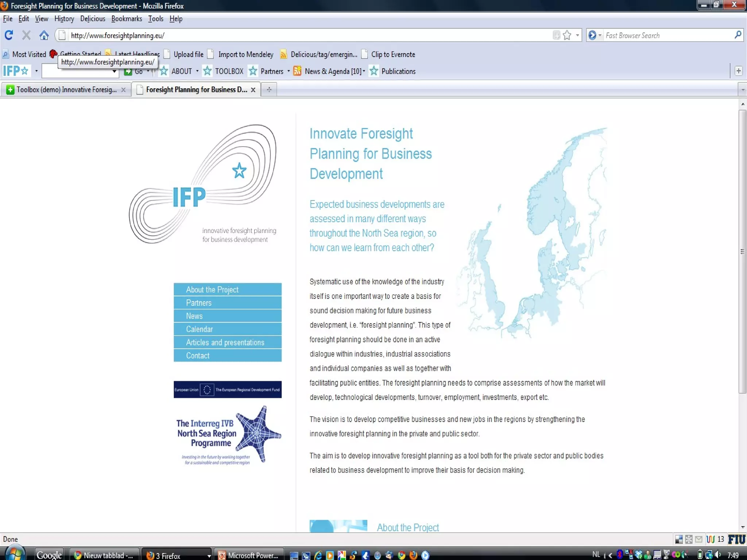The width and height of the screenshot is (747, 560).
Task: Click the IFP toolbar logo icon
Action: point(16,71)
